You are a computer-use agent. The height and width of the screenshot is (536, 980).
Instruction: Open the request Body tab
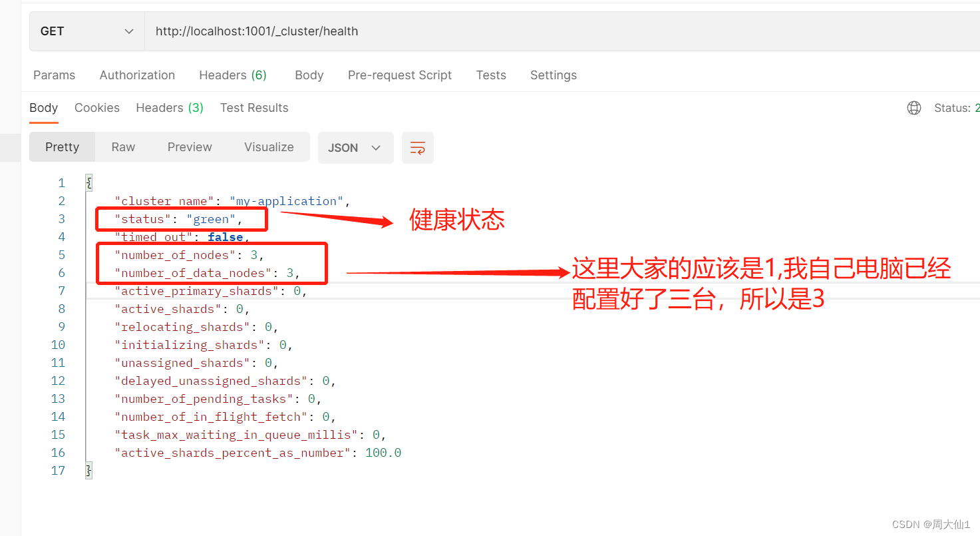[309, 75]
